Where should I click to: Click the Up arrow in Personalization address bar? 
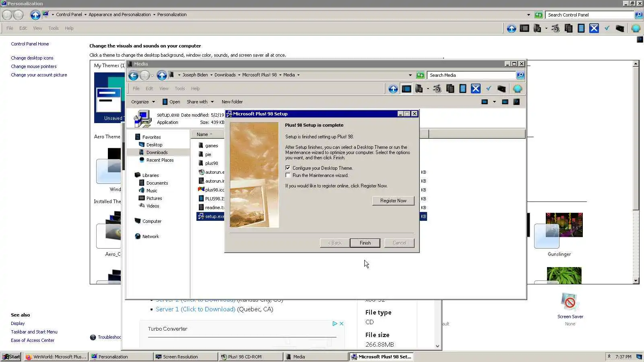[35, 15]
